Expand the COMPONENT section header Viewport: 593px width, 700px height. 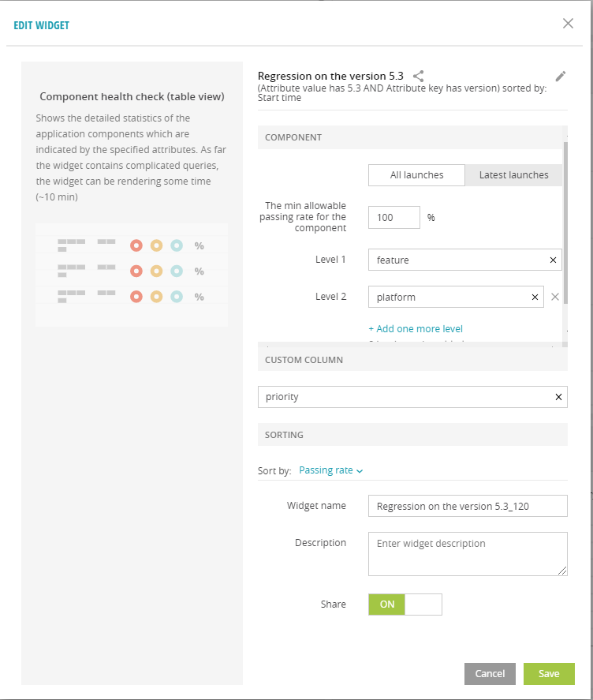(x=412, y=137)
